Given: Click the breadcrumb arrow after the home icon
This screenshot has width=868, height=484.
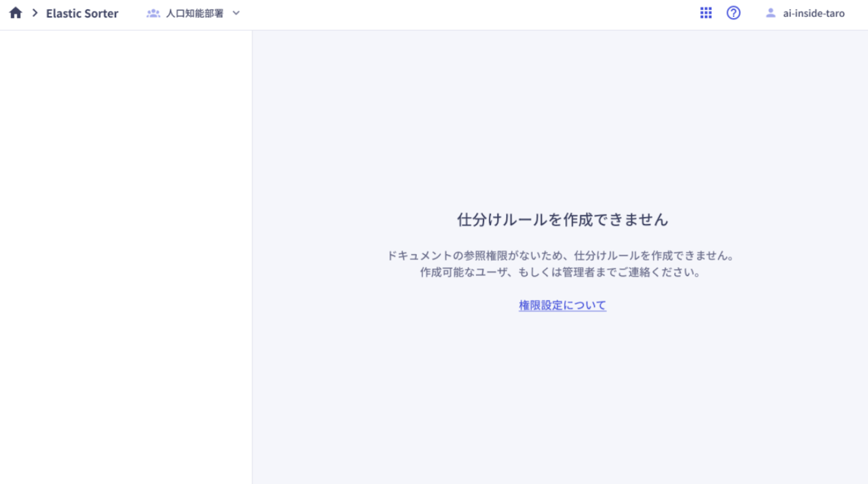Looking at the screenshot, I should (35, 13).
